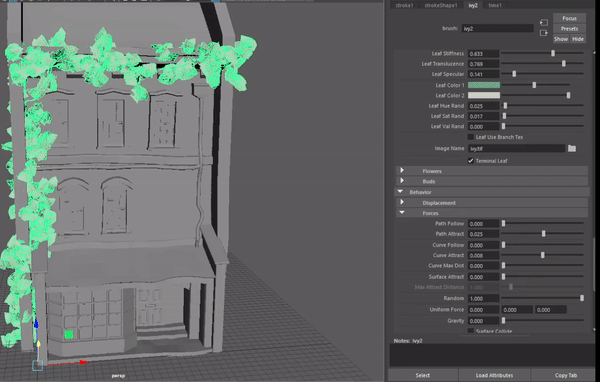The image size is (600, 382).
Task: Switch to the strokeShape1 tab
Action: [441, 5]
